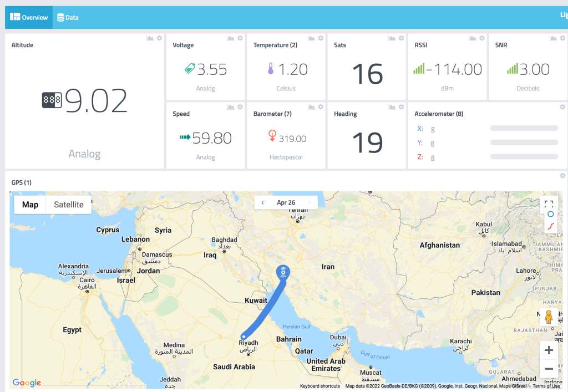Viewport: 568px width, 392px height.
Task: Switch to the Data tab
Action: (68, 18)
